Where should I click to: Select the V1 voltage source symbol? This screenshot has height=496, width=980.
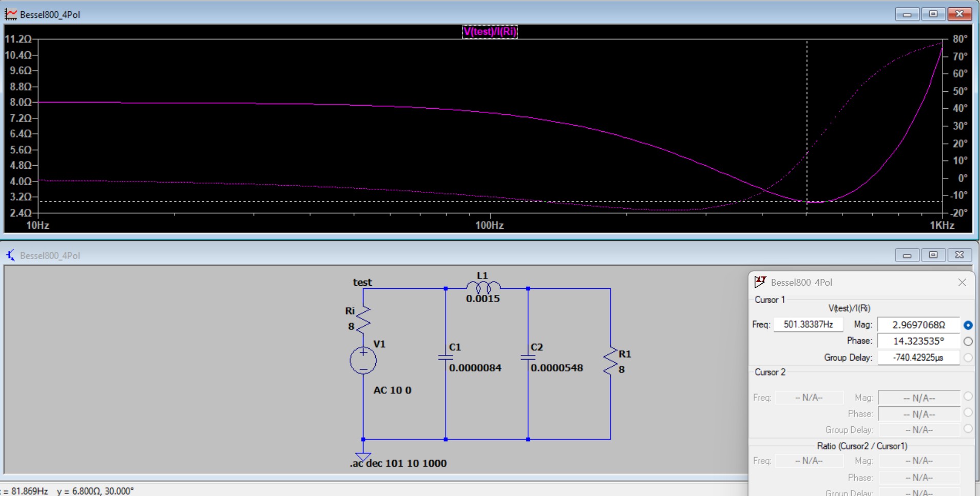(x=363, y=361)
